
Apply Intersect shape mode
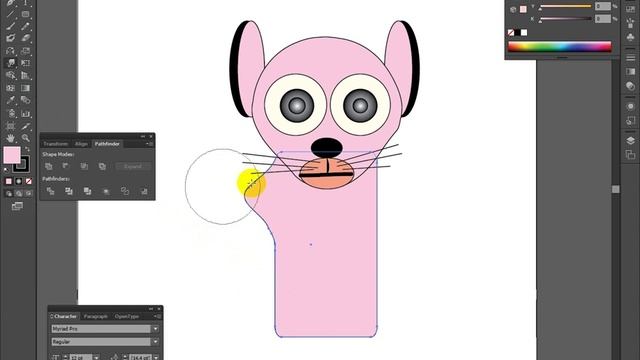(x=84, y=166)
